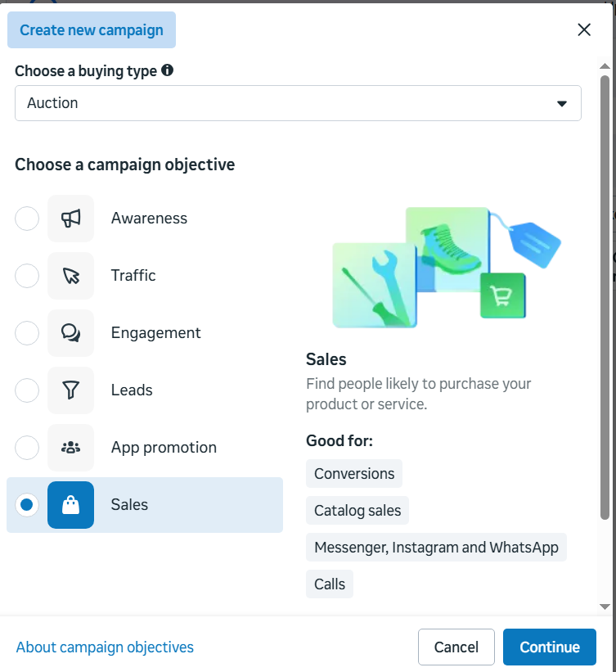
Task: Click the Engagement chat bubbles icon
Action: click(x=70, y=333)
